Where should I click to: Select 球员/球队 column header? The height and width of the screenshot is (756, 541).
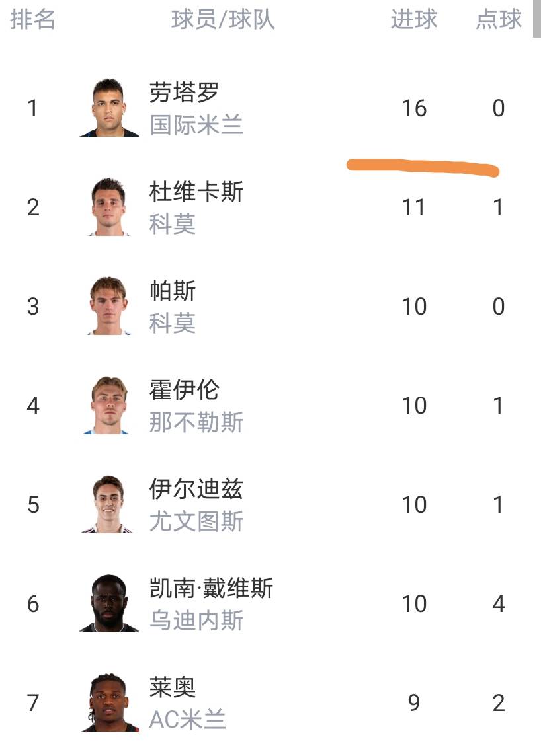[223, 20]
